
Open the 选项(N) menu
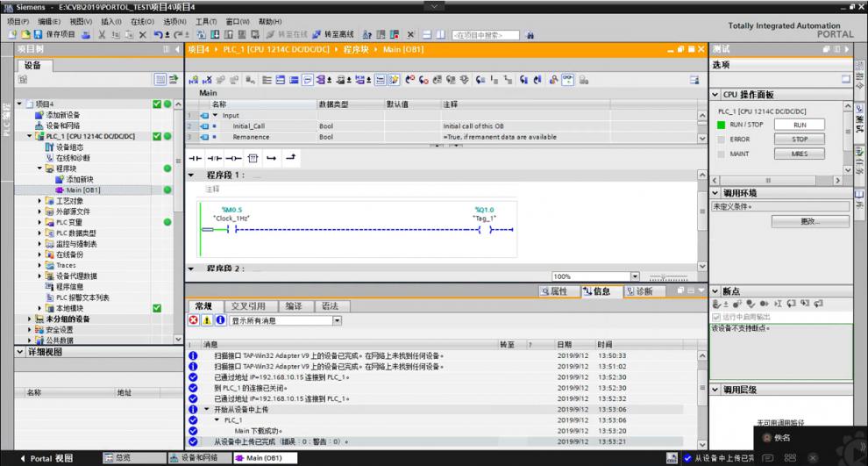pos(175,22)
